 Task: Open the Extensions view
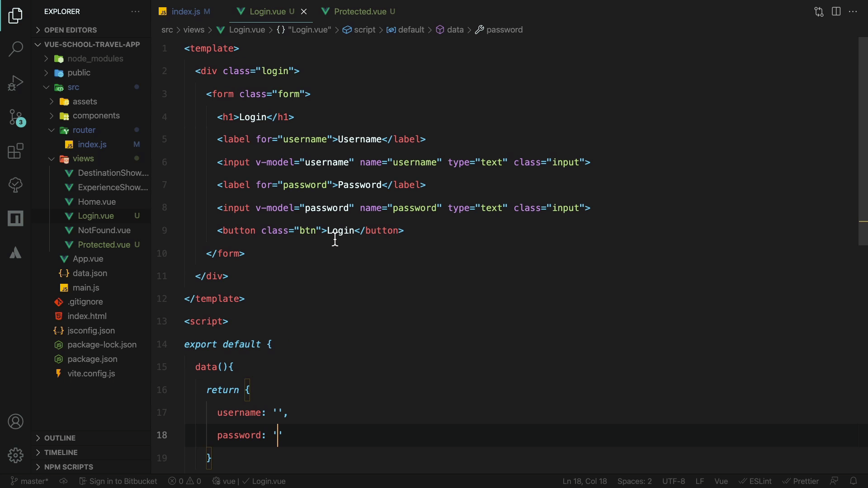[15, 151]
